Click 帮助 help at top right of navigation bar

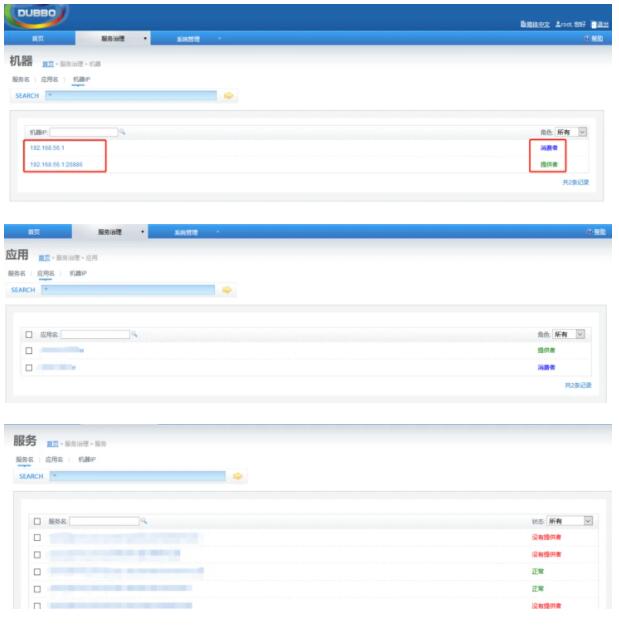[595, 38]
